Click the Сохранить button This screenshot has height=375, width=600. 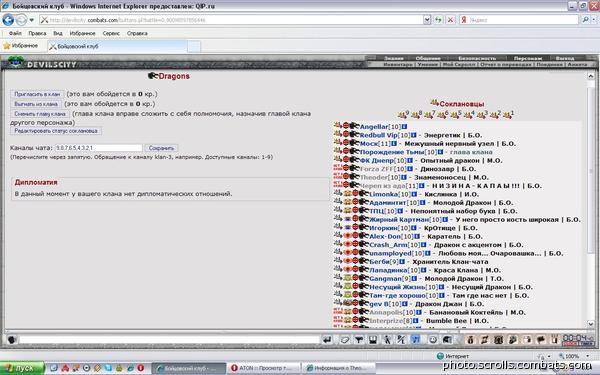[x=161, y=148]
